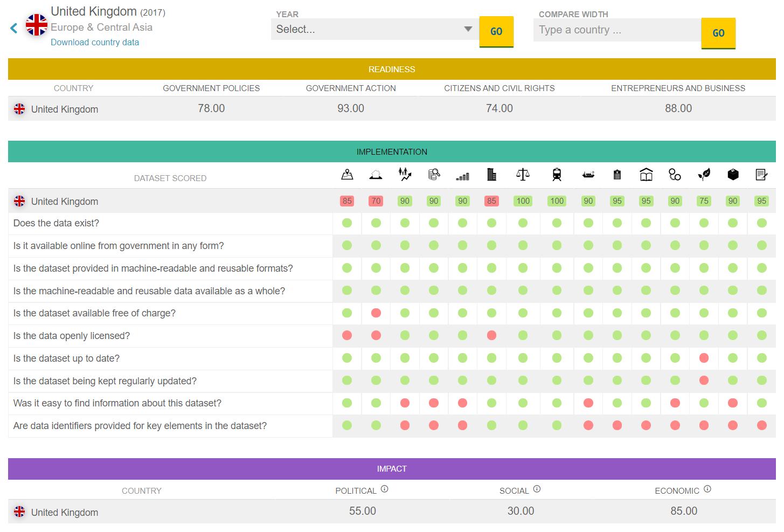Viewport: 784px width, 532px height.
Task: Click the leaf environment dataset icon
Action: [x=704, y=175]
